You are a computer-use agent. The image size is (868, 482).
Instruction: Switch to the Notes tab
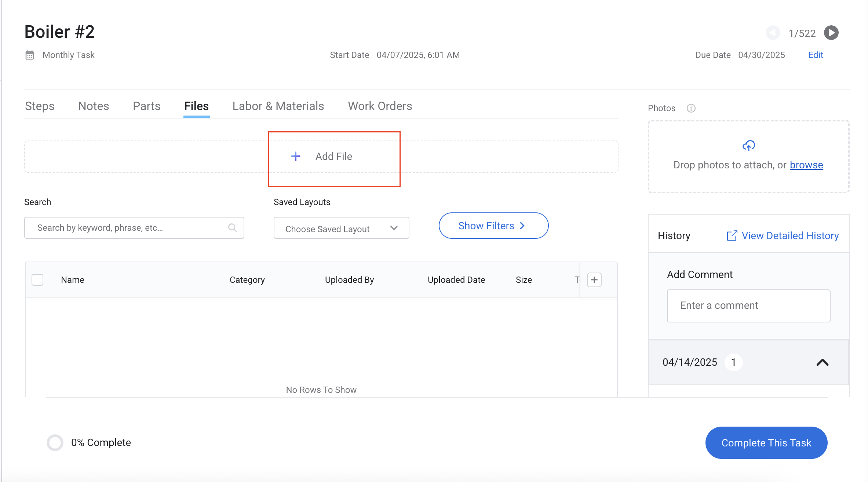[x=94, y=106]
